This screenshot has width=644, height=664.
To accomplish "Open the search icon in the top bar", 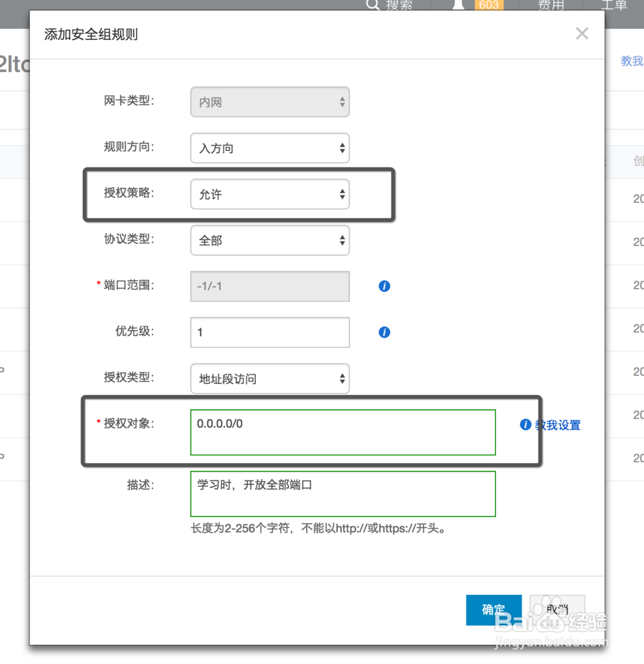I will point(372,5).
